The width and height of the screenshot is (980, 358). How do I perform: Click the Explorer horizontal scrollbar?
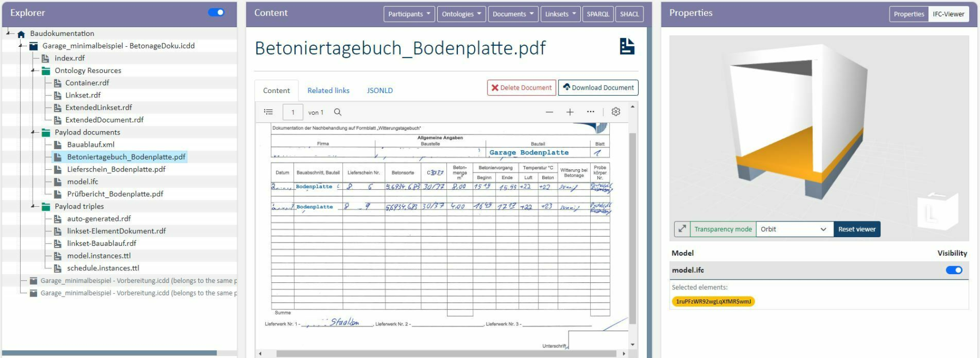(x=109, y=353)
